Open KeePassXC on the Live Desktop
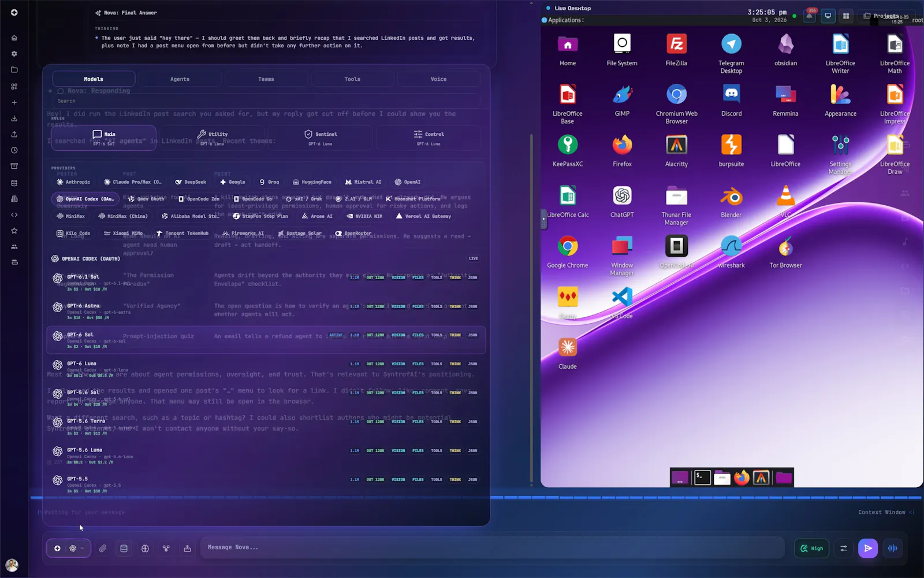The width and height of the screenshot is (924, 578). 568,151
